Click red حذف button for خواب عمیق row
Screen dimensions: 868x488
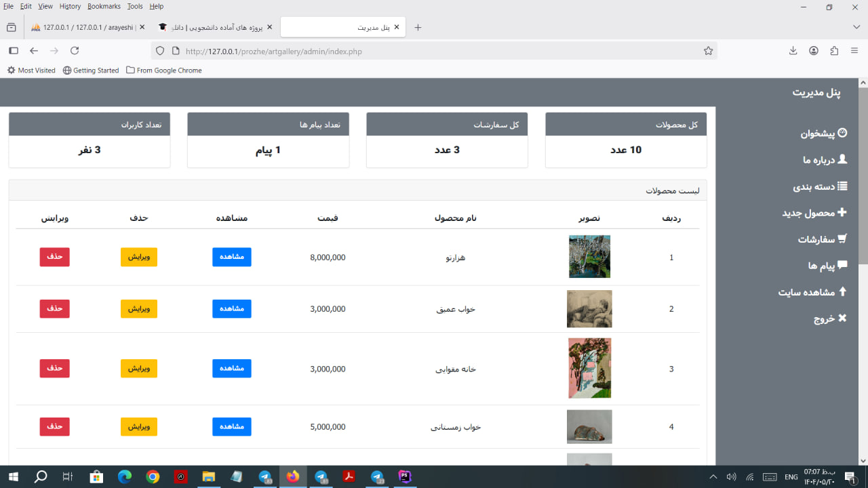[x=54, y=309]
